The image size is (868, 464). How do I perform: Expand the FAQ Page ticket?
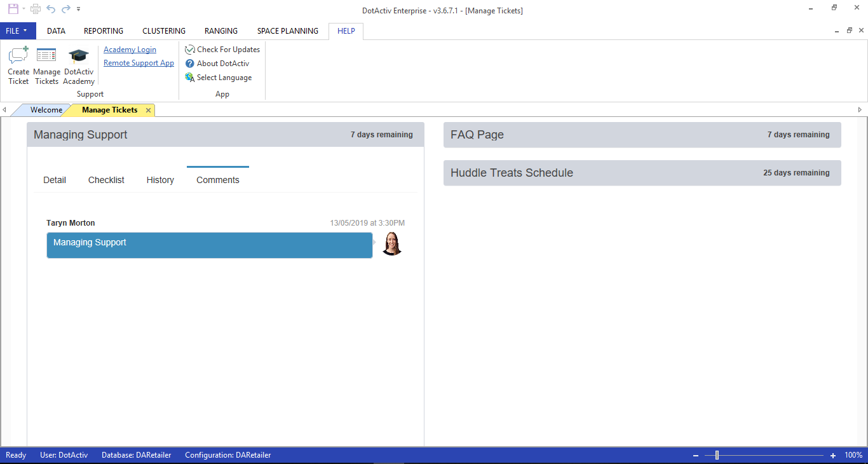[642, 135]
